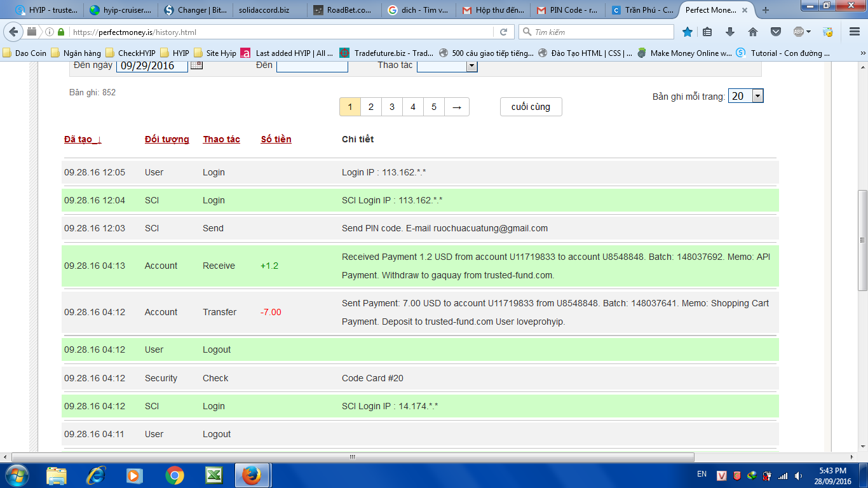Go to page 2 of records

[x=371, y=107]
